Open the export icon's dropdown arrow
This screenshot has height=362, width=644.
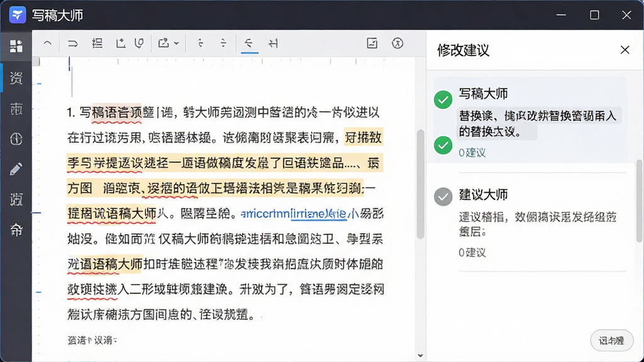[176, 43]
